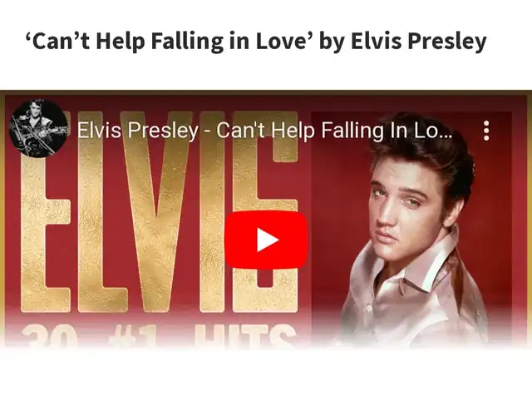Click the white triangle inside the play button
The width and height of the screenshot is (532, 406).
click(x=267, y=240)
